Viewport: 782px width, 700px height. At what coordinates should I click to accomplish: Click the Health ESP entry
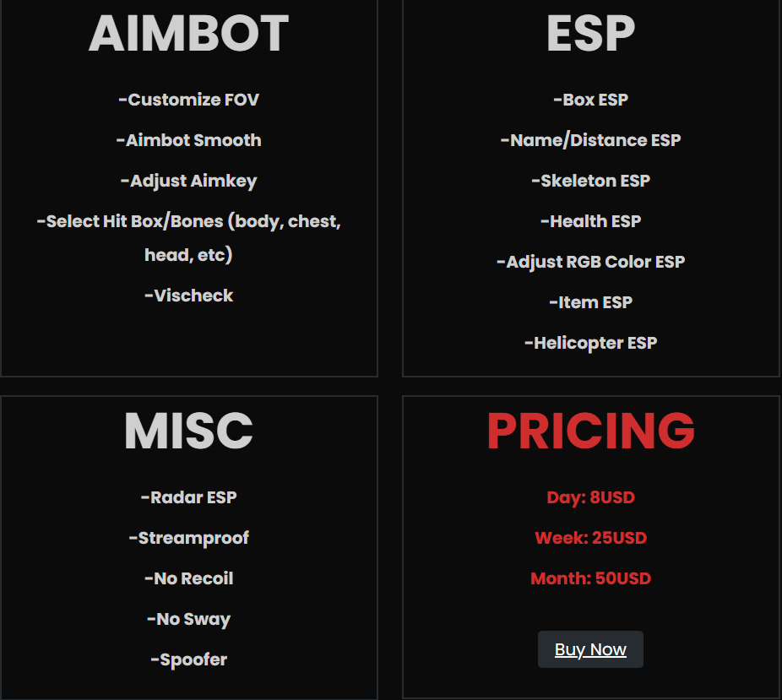[590, 221]
